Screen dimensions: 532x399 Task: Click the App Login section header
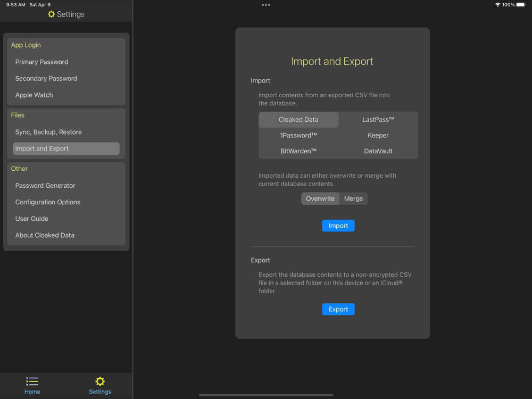[x=26, y=45]
